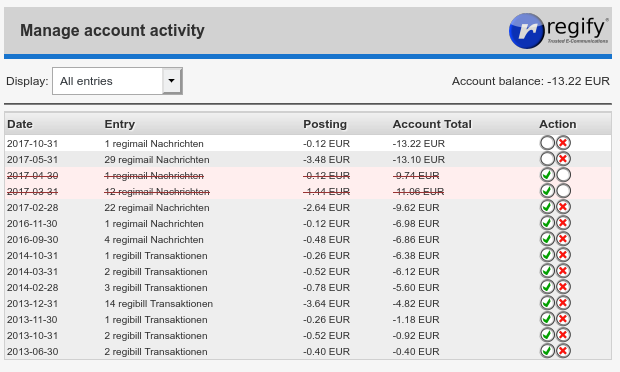Click the empty approve circle for 2017-05-31
Viewport: 620px width, 372px height.
(x=547, y=159)
